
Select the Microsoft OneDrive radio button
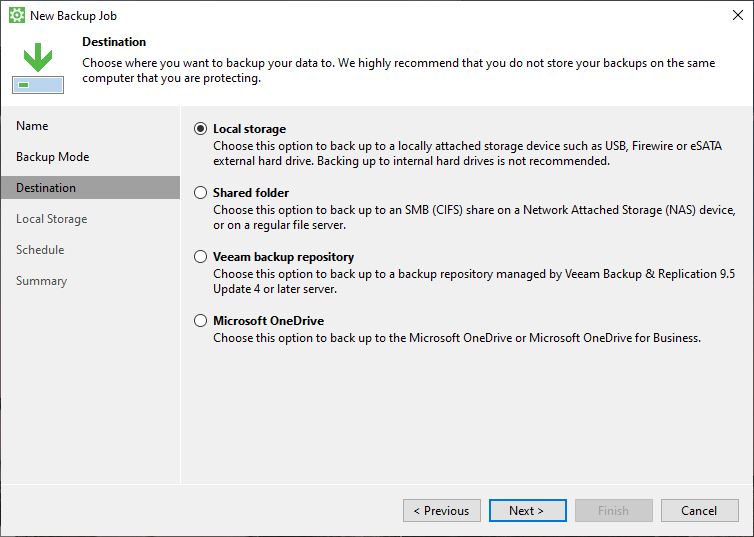[x=201, y=321]
